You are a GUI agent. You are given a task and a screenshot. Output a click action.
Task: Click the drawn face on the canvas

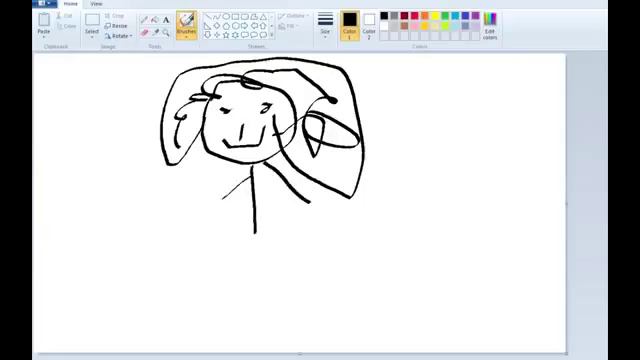pyautogui.click(x=249, y=122)
